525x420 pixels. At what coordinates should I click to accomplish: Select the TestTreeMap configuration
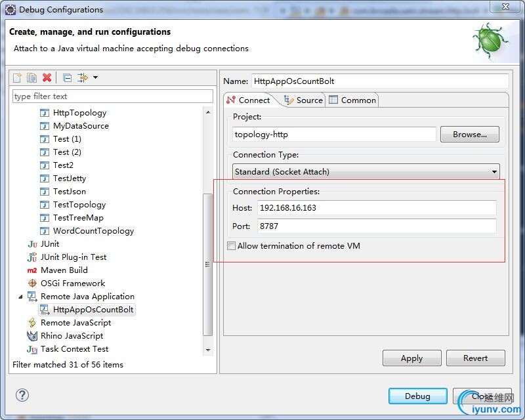click(x=78, y=218)
